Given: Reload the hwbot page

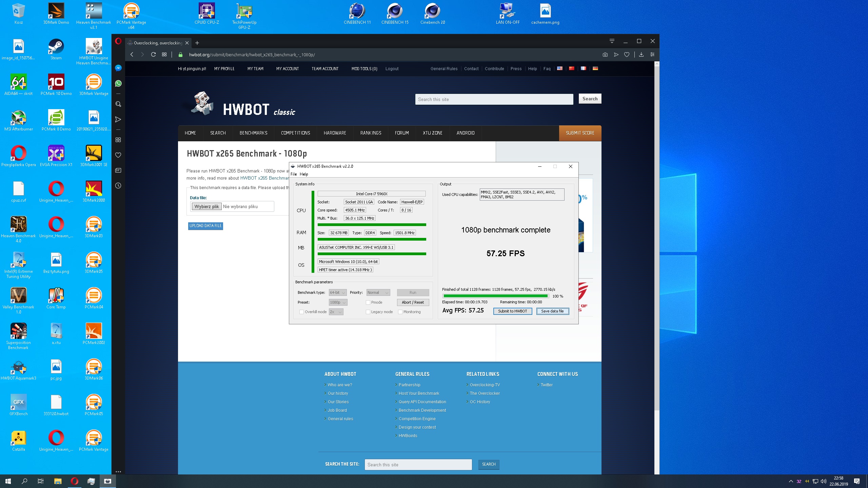Looking at the screenshot, I should tap(153, 55).
